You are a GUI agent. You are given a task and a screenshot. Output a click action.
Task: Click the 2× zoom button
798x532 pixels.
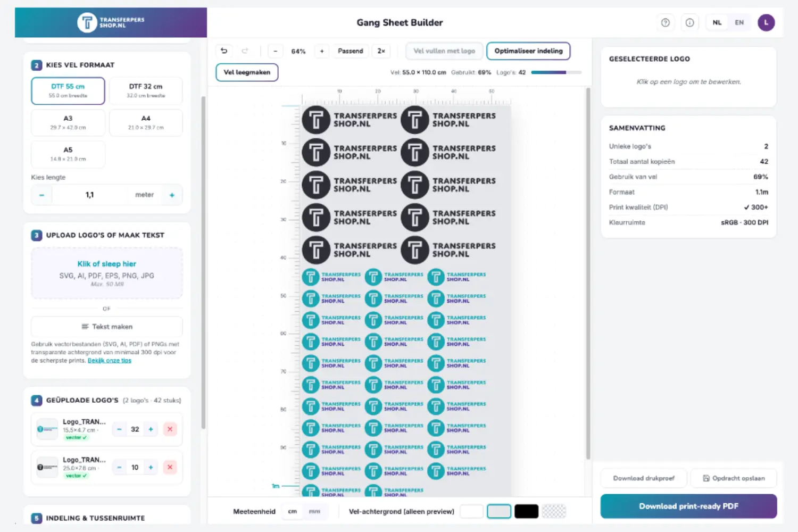coord(381,51)
